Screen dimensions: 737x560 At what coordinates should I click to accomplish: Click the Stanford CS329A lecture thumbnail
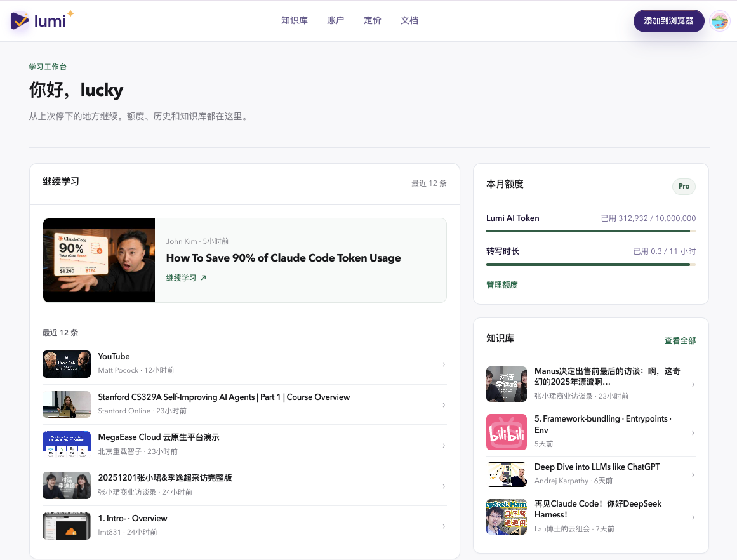pyautogui.click(x=66, y=404)
